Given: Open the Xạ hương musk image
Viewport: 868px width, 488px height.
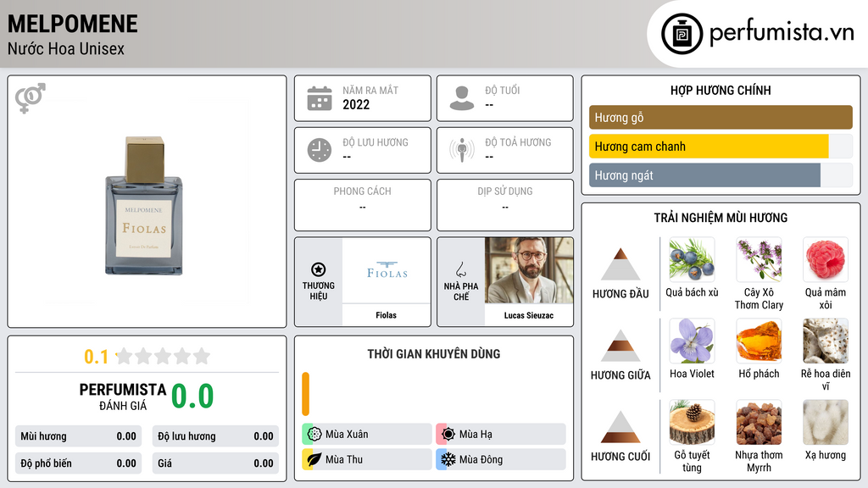Looking at the screenshot, I should (x=826, y=422).
